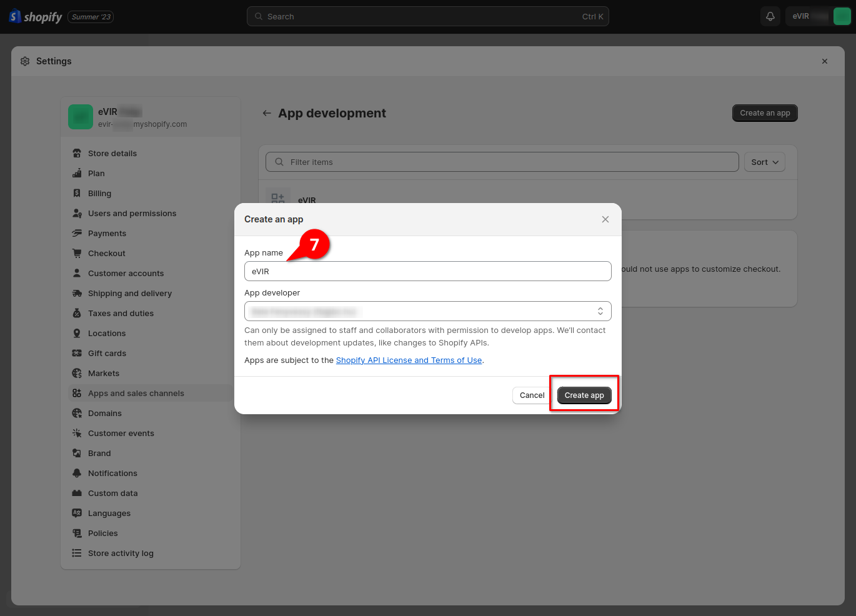Click the Shipping and delivery truck icon

77,293
